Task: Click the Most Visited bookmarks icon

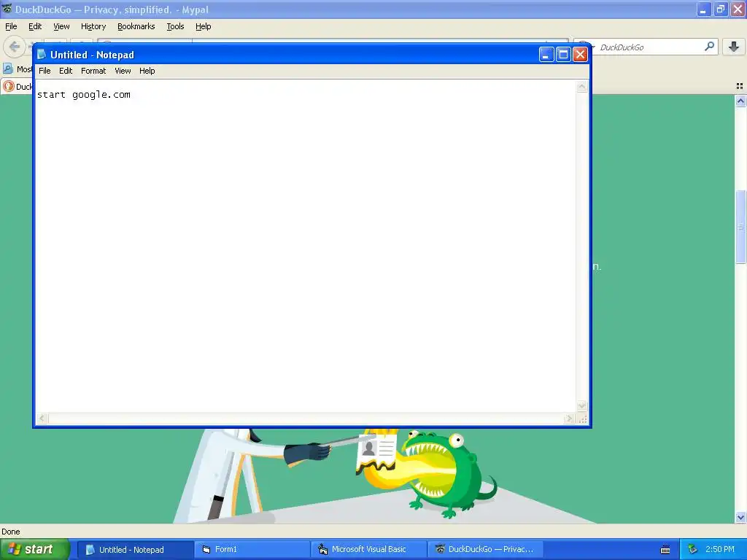Action: [7, 69]
